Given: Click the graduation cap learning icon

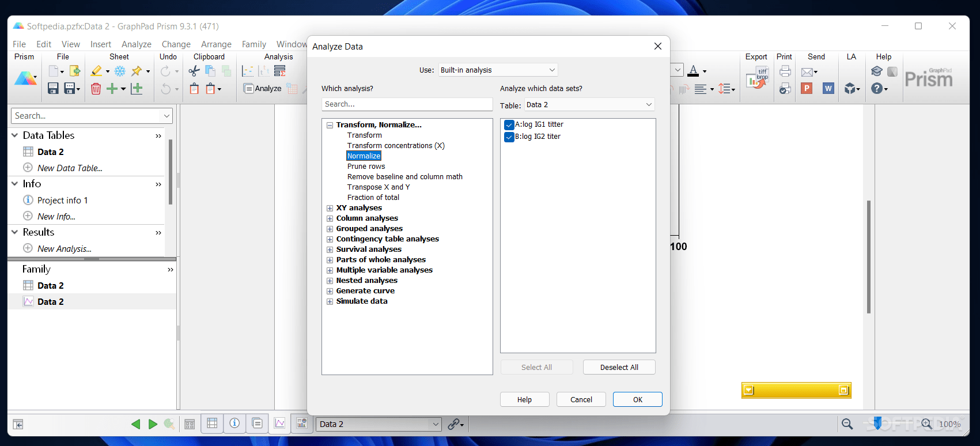Looking at the screenshot, I should pyautogui.click(x=876, y=71).
